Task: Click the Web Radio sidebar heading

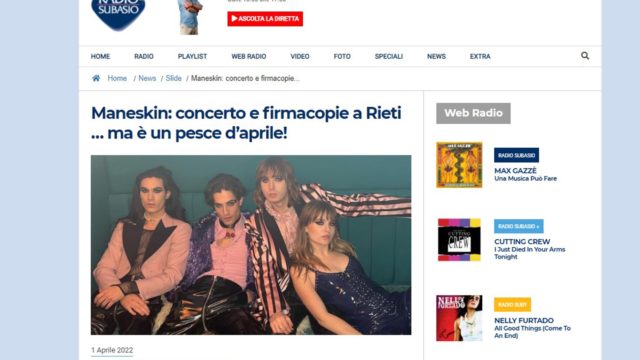Action: (473, 113)
